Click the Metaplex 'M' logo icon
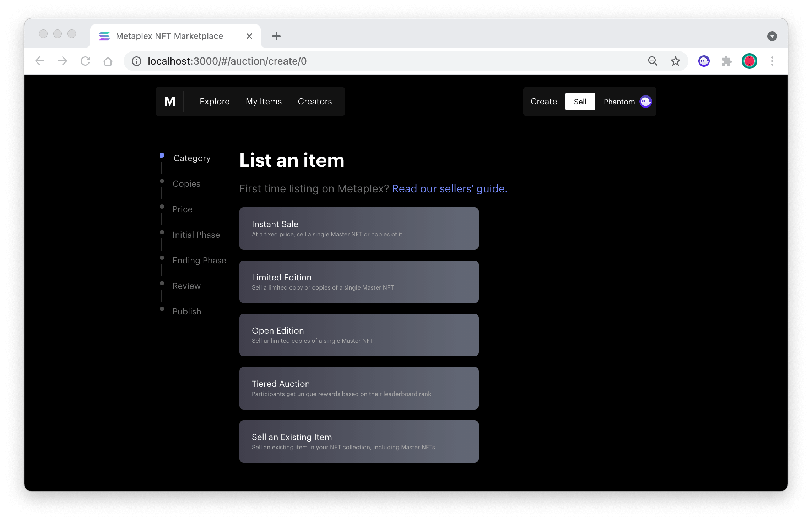 (x=170, y=102)
